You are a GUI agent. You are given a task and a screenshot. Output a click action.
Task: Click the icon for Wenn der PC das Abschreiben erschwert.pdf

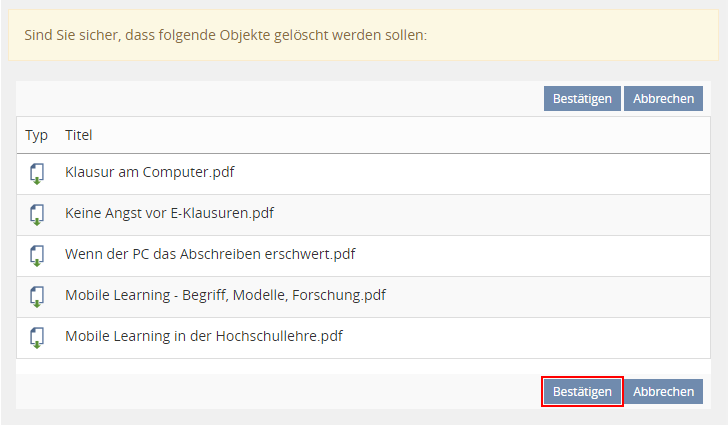pyautogui.click(x=37, y=255)
